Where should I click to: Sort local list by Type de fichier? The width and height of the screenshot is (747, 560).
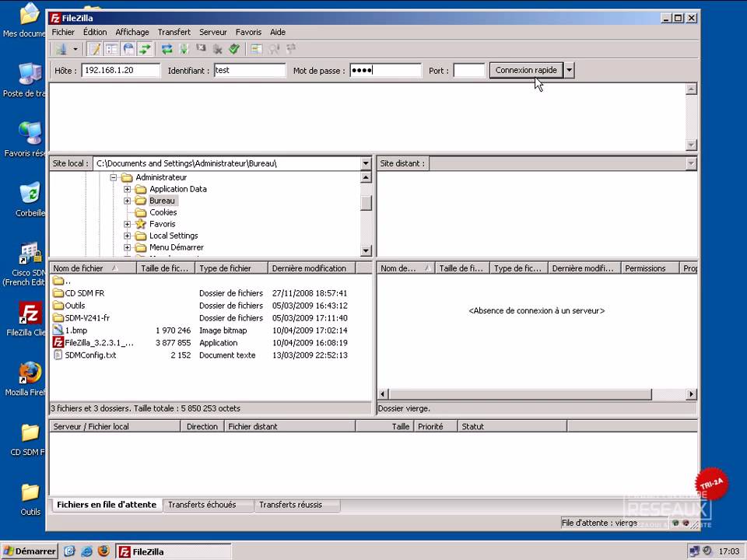232,268
